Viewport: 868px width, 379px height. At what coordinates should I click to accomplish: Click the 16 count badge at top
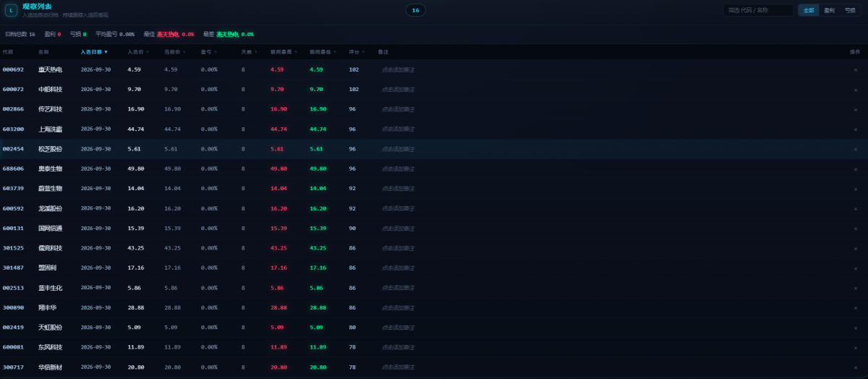tap(415, 10)
